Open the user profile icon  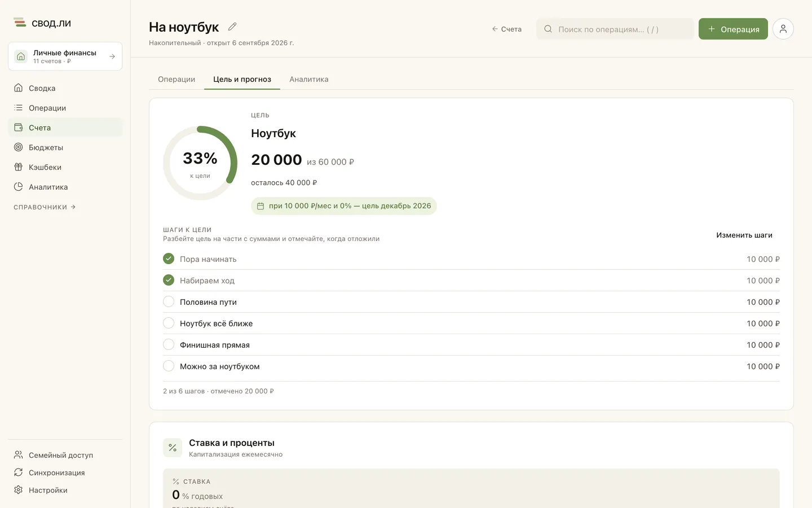click(783, 29)
